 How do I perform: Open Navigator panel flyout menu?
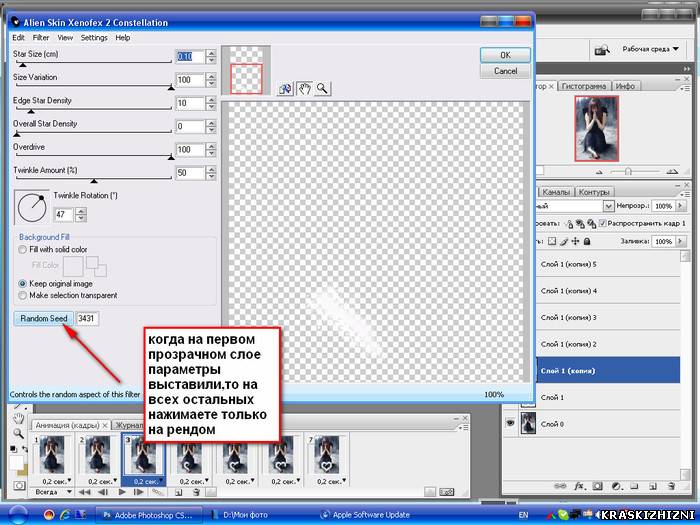click(684, 88)
